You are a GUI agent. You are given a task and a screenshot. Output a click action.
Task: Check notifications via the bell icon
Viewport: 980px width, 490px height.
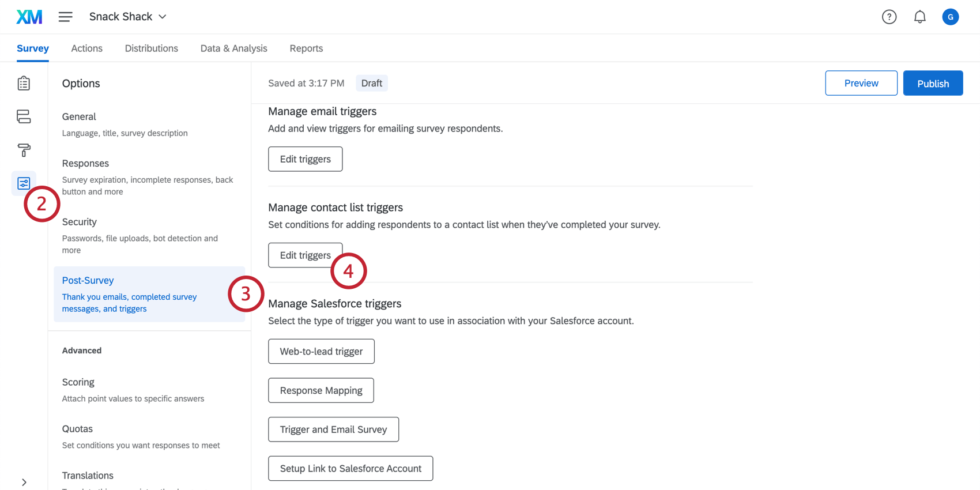click(x=919, y=17)
